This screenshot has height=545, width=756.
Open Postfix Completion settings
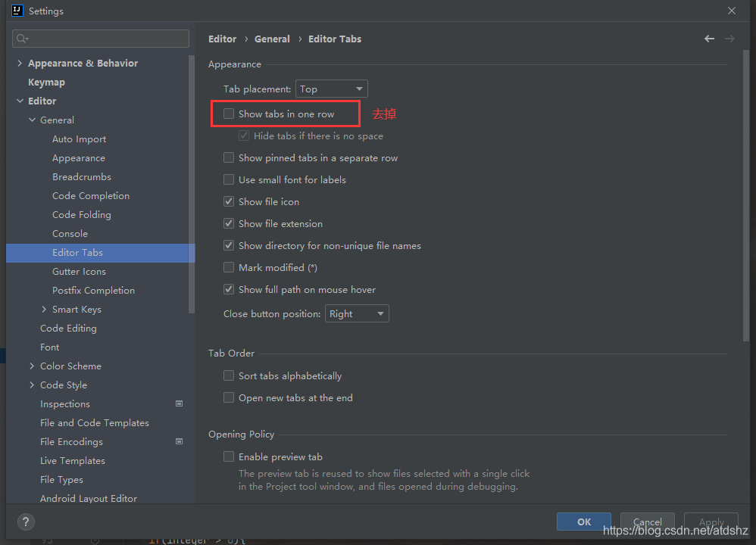[93, 291]
